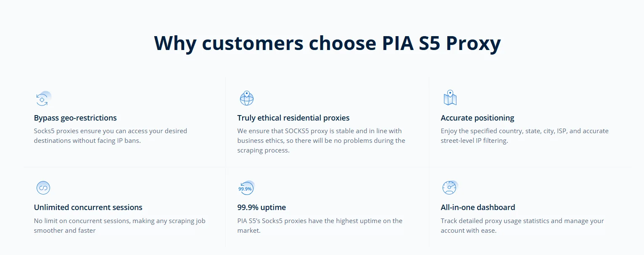
Task: Open the "Truly ethical residential proxies" heading
Action: [x=293, y=118]
